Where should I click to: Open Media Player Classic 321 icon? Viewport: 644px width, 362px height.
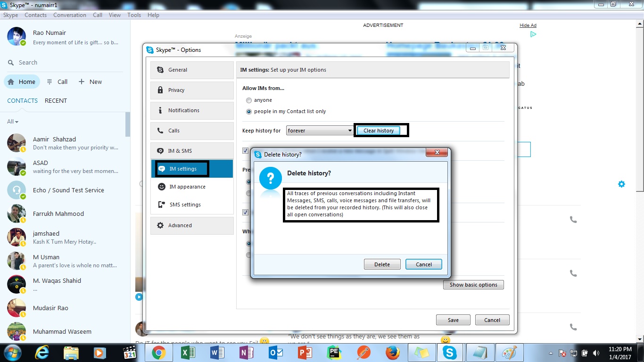(x=129, y=353)
